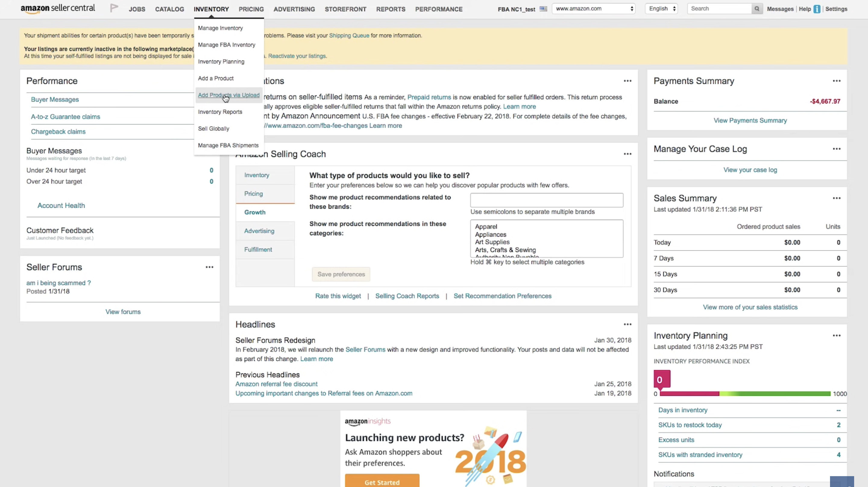Open View forums link
The width and height of the screenshot is (868, 487).
click(123, 312)
